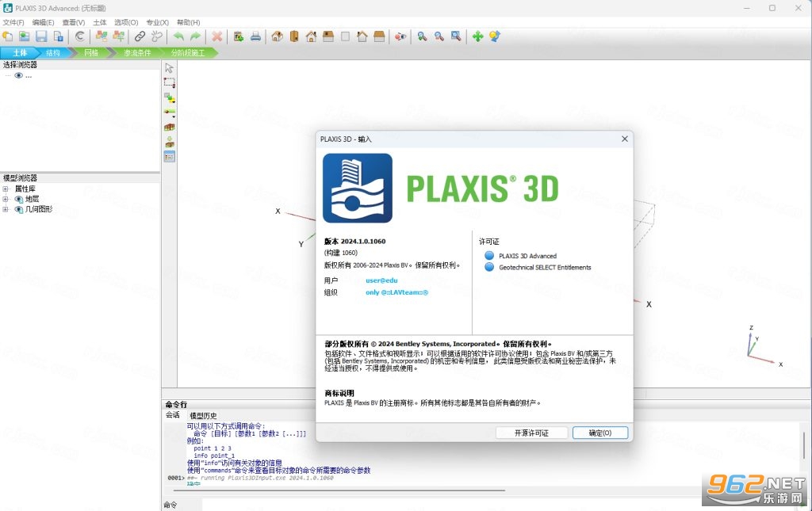Click the Open project toolbar icon
Image resolution: width=812 pixels, height=511 pixels.
coord(25,36)
